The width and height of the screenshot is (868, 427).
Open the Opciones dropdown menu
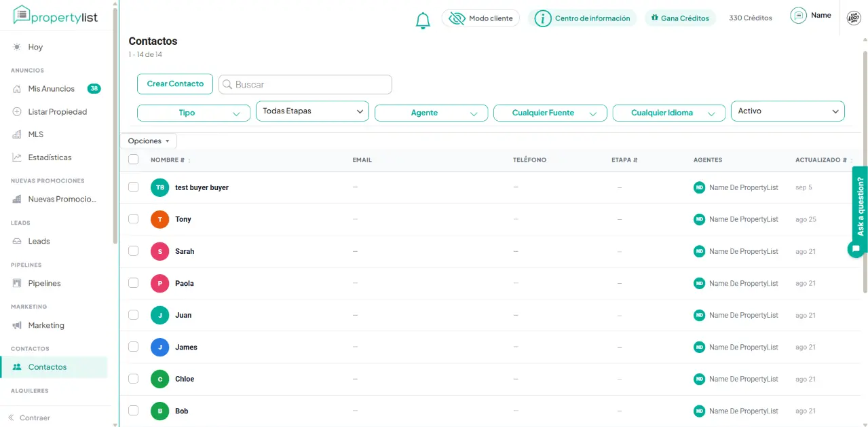[149, 141]
